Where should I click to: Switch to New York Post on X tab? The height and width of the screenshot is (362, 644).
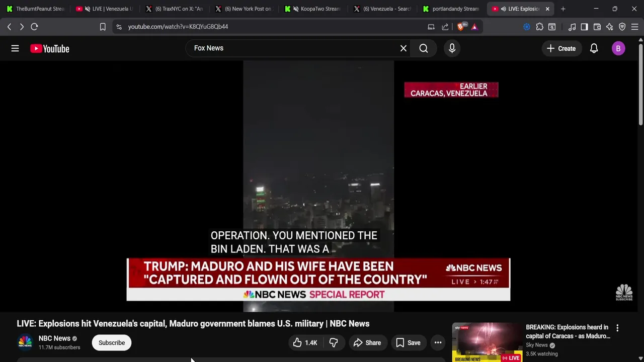tap(244, 9)
